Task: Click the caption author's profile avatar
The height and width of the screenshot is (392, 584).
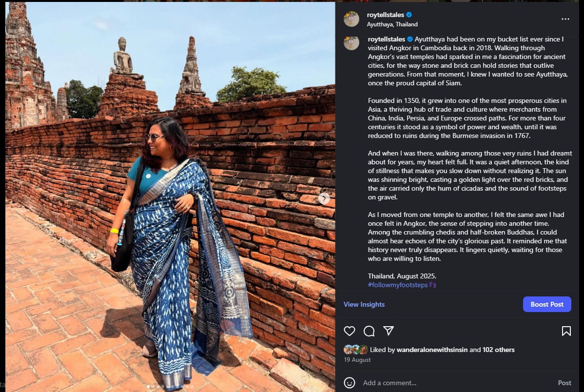Action: 351,43
